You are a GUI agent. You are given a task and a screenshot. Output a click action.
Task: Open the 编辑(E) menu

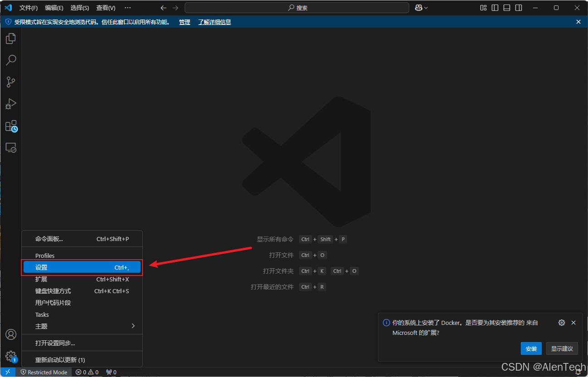coord(54,8)
